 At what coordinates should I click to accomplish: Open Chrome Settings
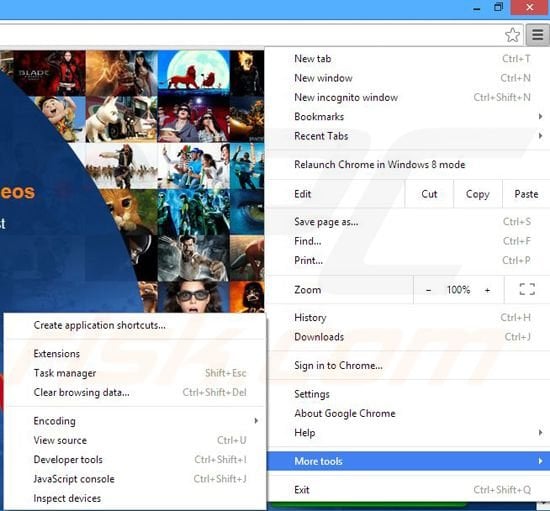408,394
